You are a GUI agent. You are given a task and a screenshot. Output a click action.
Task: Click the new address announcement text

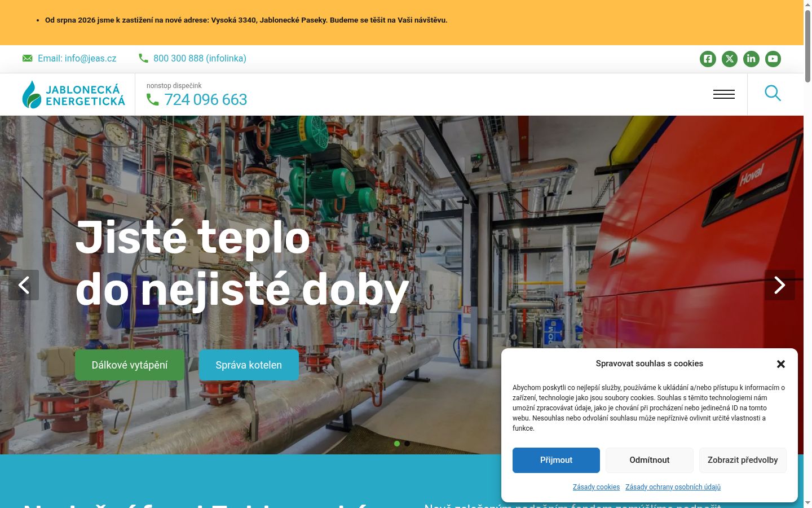click(246, 20)
